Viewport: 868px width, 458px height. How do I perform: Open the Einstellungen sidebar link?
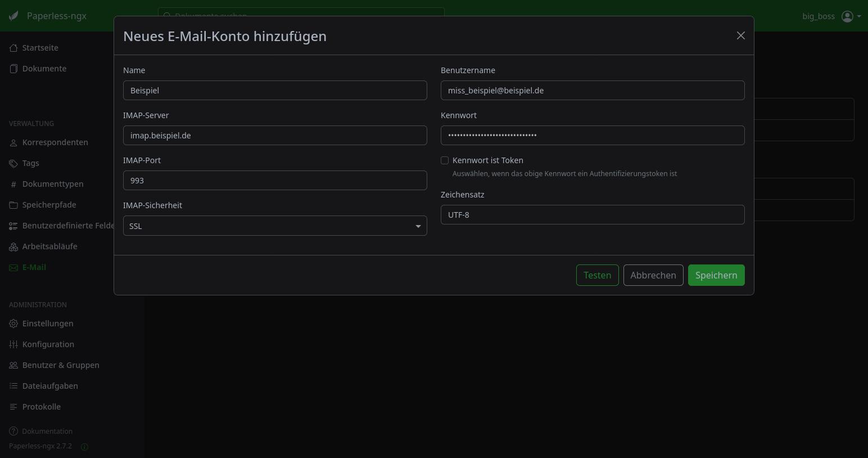[x=48, y=324]
